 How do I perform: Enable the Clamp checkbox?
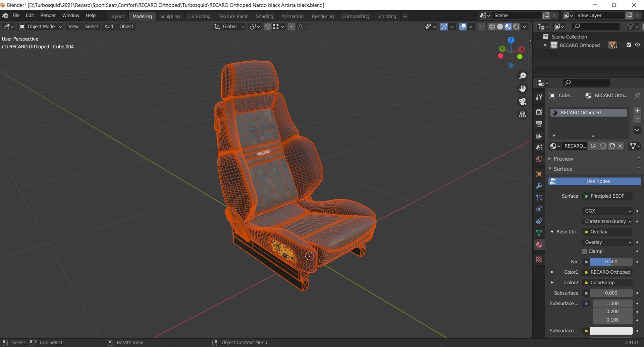click(x=585, y=251)
